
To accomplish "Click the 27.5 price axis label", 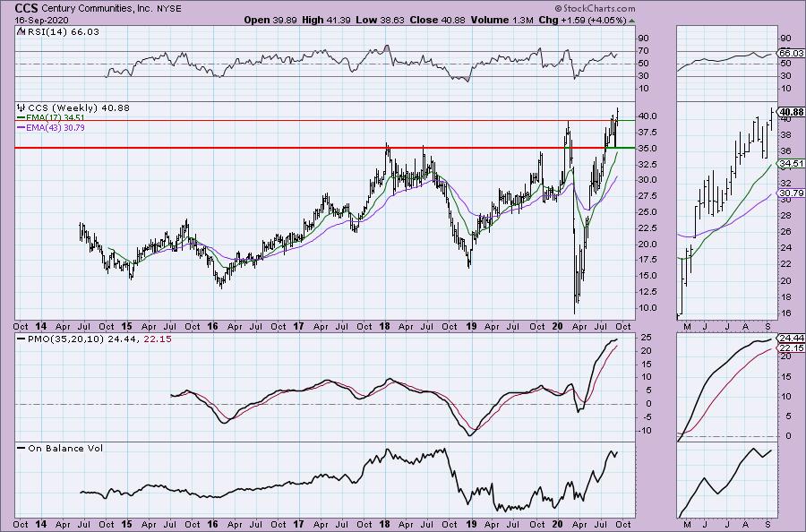I will (647, 196).
